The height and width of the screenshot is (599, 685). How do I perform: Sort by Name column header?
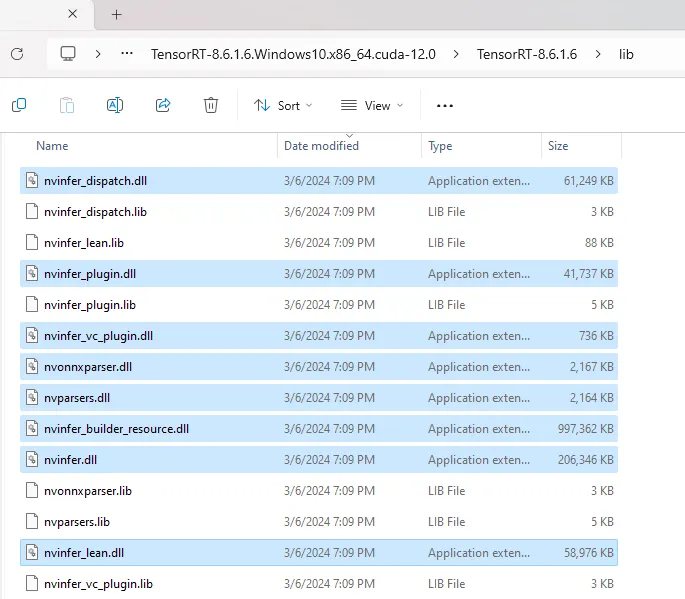52,146
